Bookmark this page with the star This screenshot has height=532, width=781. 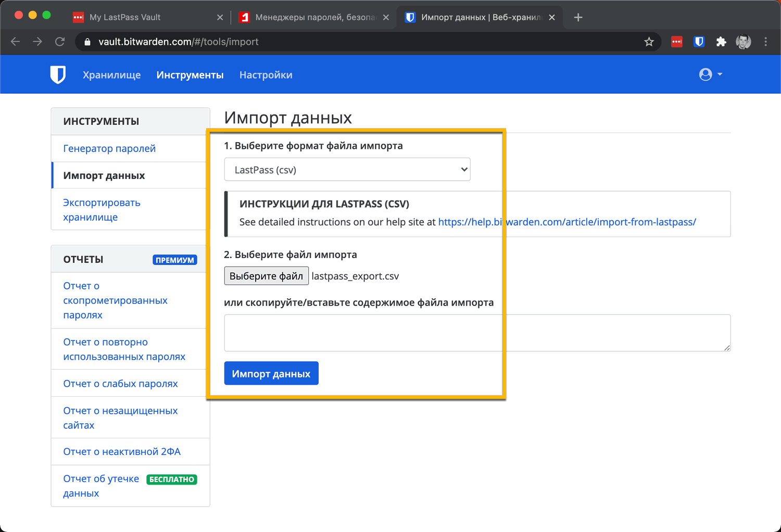[x=649, y=42]
